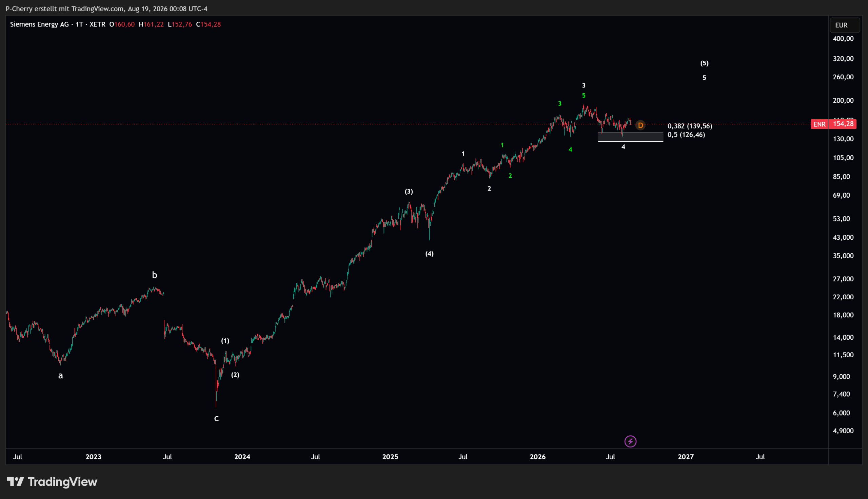This screenshot has height=499, width=868.
Task: Select the green wave label 2
Action: [510, 176]
